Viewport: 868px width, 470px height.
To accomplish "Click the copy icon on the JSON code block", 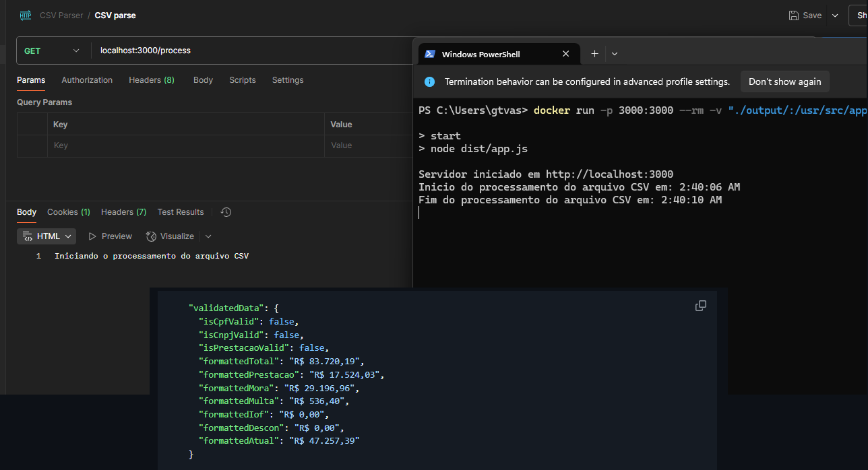I will 701,306.
